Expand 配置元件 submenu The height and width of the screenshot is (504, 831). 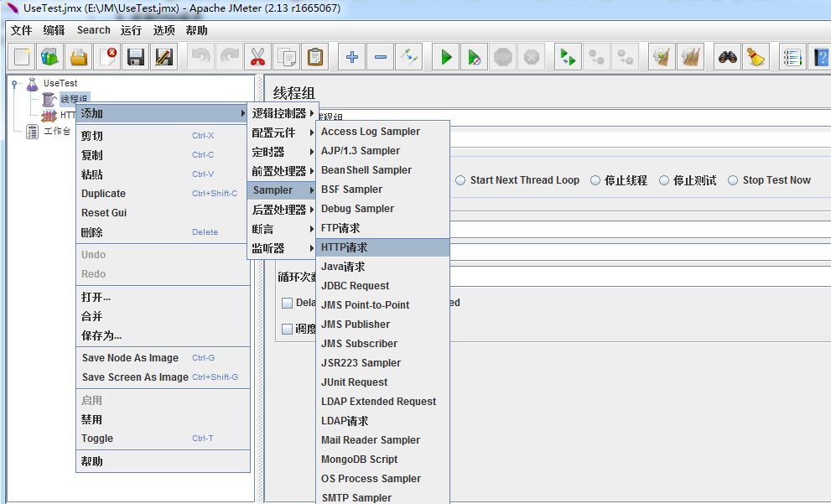pos(283,132)
